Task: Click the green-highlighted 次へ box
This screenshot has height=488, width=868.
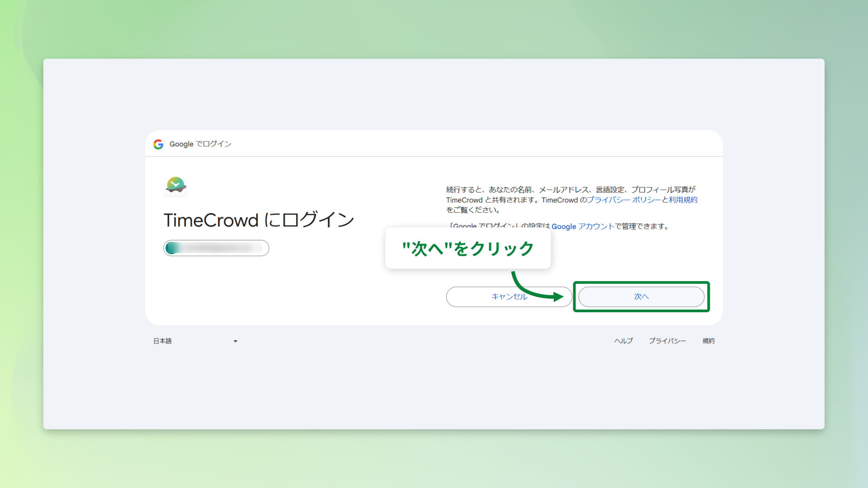Action: [641, 296]
